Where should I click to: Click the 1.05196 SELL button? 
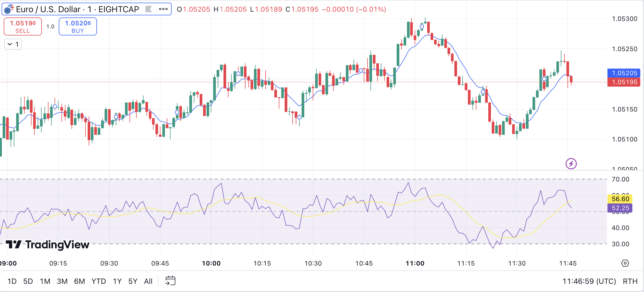coord(23,26)
